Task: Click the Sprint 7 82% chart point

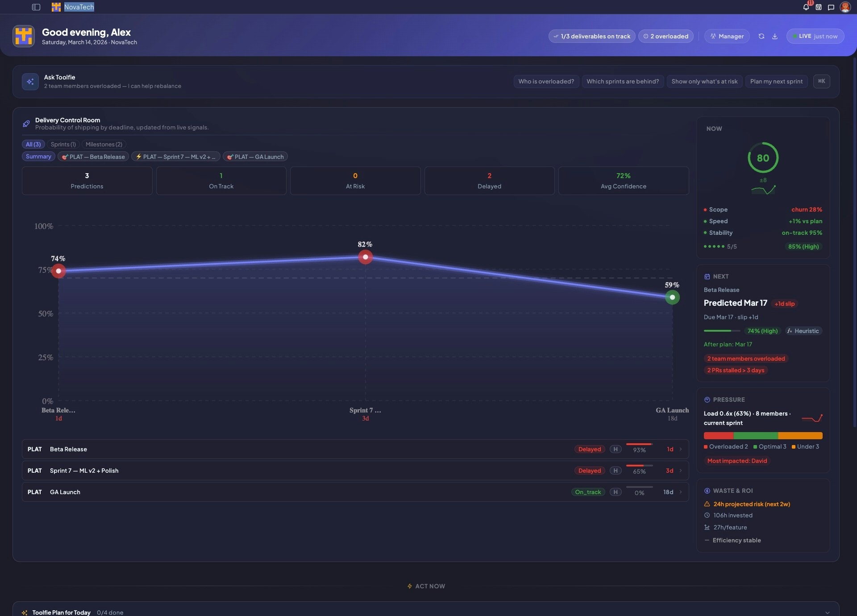Action: click(365, 257)
